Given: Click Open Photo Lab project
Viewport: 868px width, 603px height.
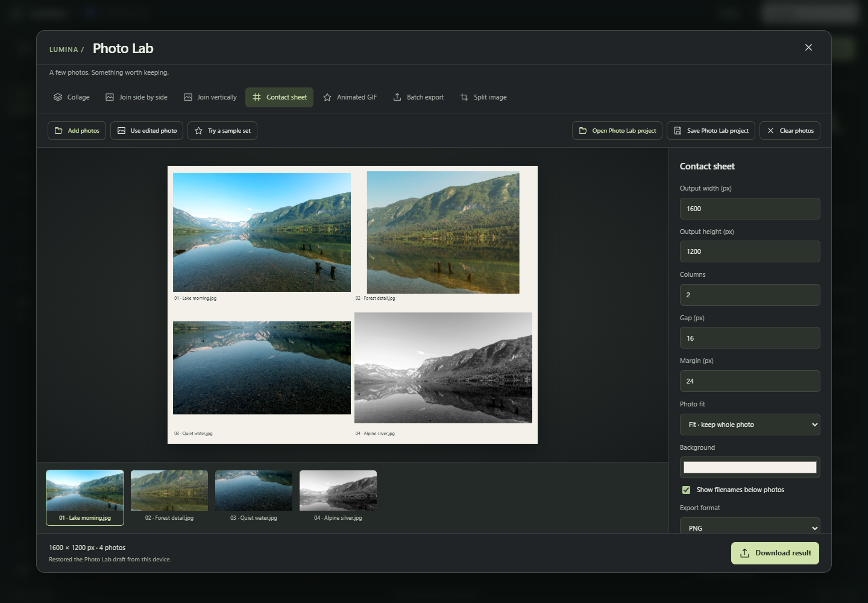Looking at the screenshot, I should (617, 131).
